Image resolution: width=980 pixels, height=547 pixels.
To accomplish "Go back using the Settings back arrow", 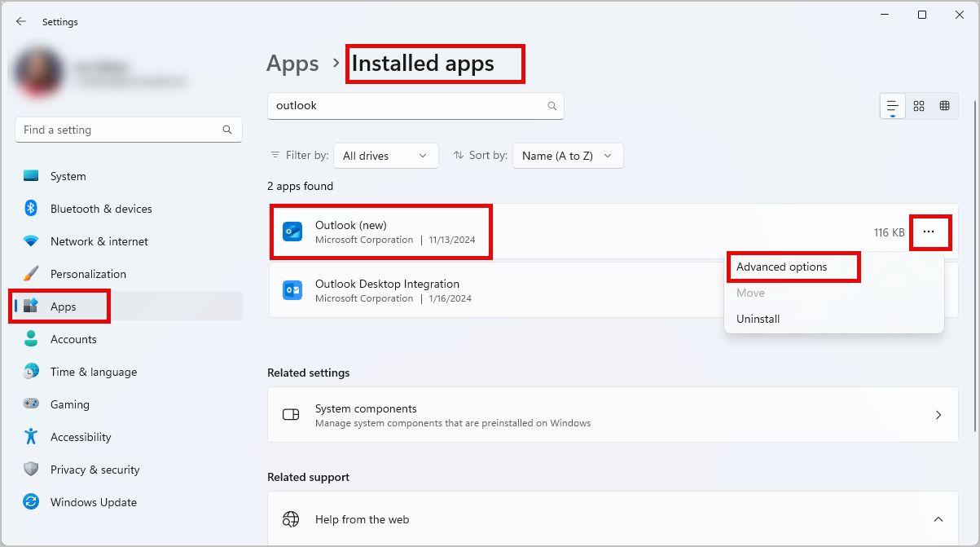I will pos(21,22).
